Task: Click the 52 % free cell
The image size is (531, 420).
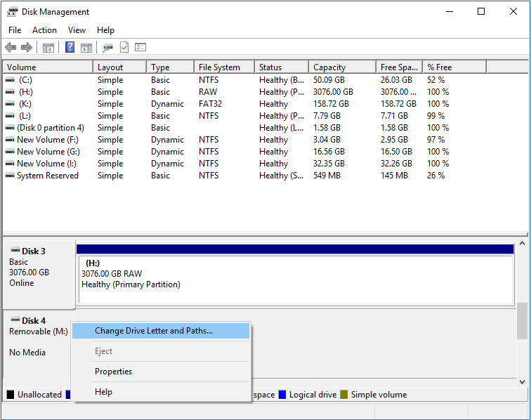Action: tap(436, 80)
